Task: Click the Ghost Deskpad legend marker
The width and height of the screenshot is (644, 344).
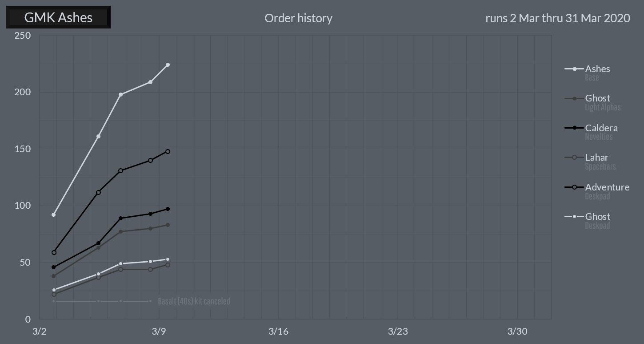Action: 574,217
